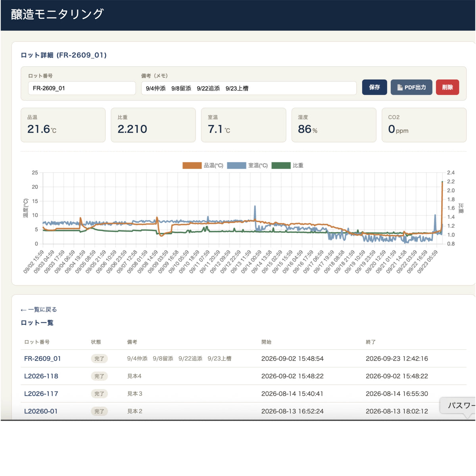Click ロット詳細 (FR-2609_01) heading

(x=63, y=55)
